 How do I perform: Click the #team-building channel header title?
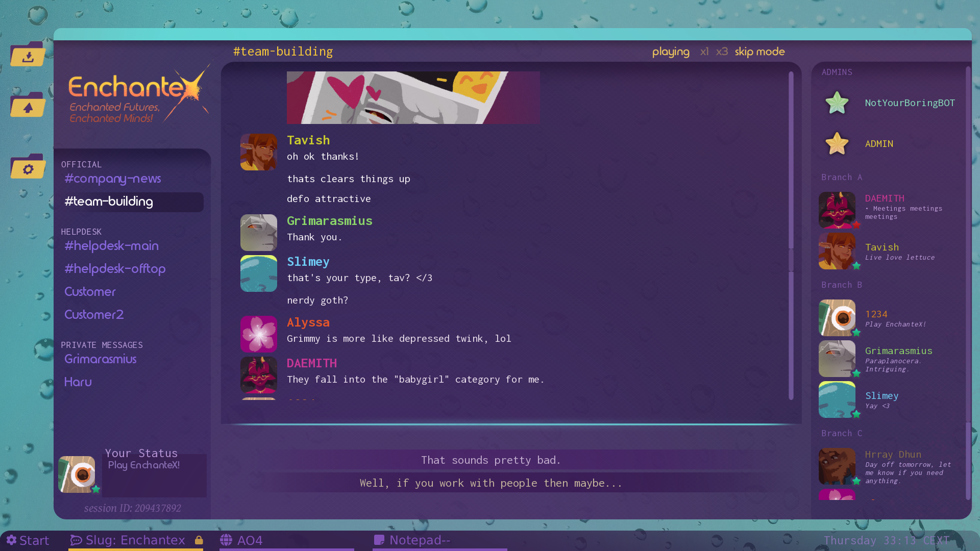[x=283, y=52]
